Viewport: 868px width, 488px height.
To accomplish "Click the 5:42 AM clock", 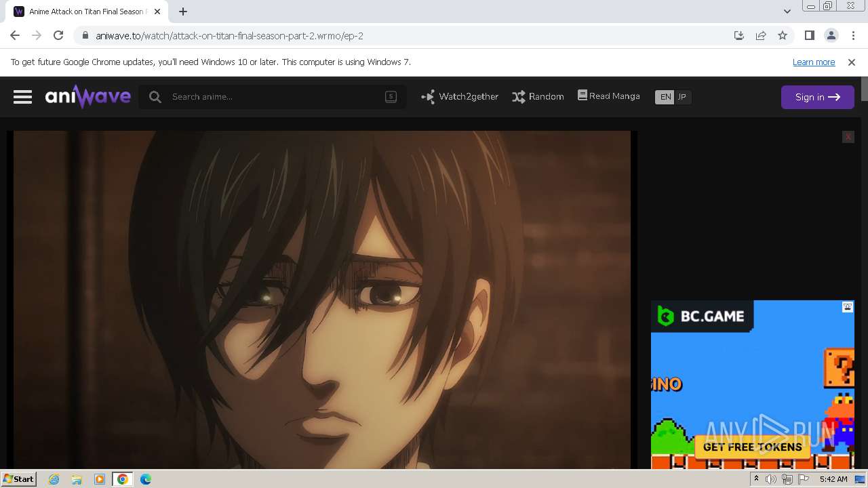I will 833,479.
